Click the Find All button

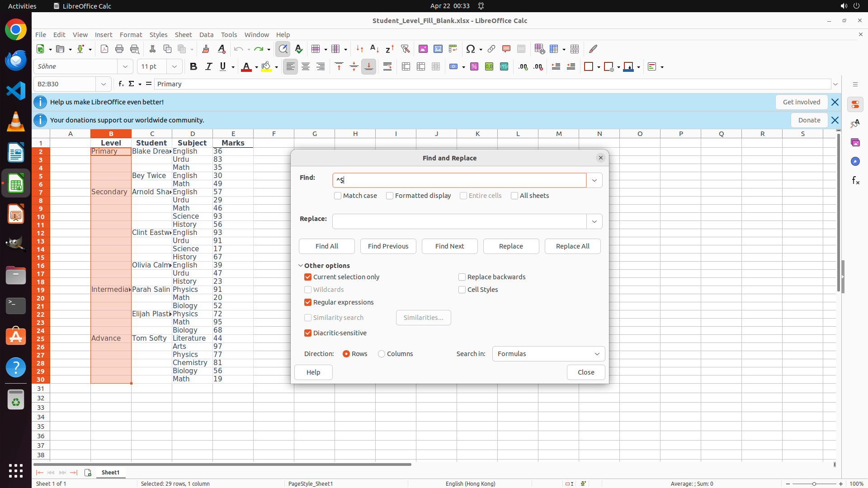(x=326, y=246)
